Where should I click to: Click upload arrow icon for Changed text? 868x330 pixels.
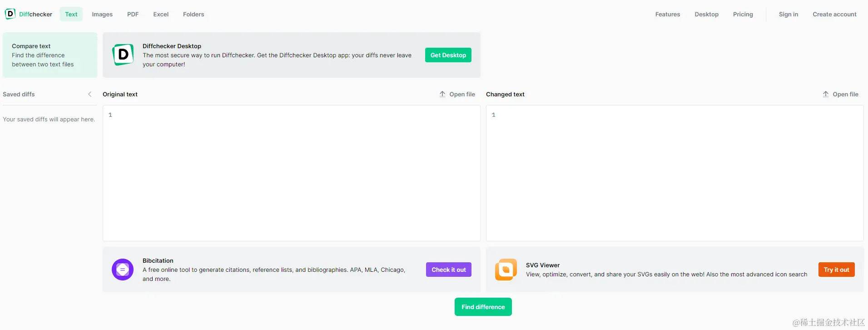tap(826, 94)
